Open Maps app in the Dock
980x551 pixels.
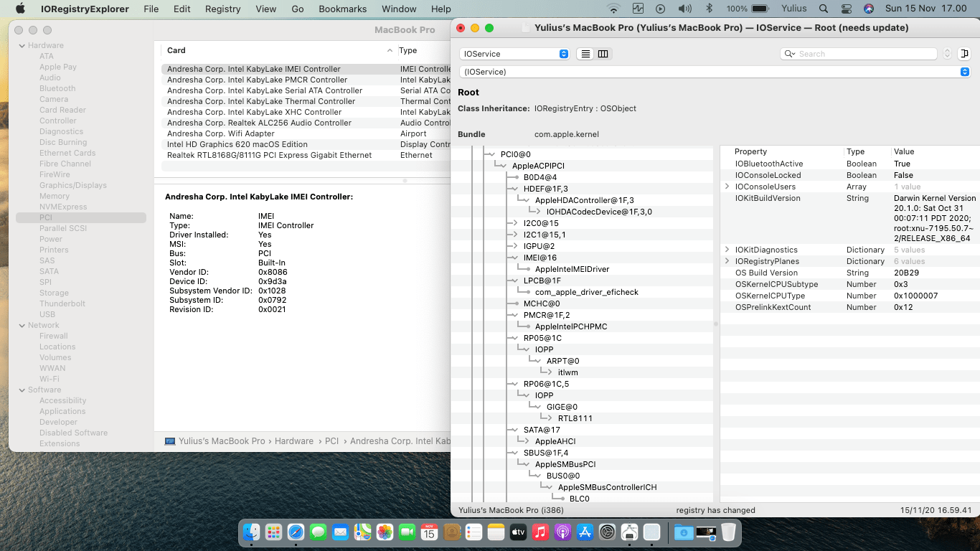point(362,532)
